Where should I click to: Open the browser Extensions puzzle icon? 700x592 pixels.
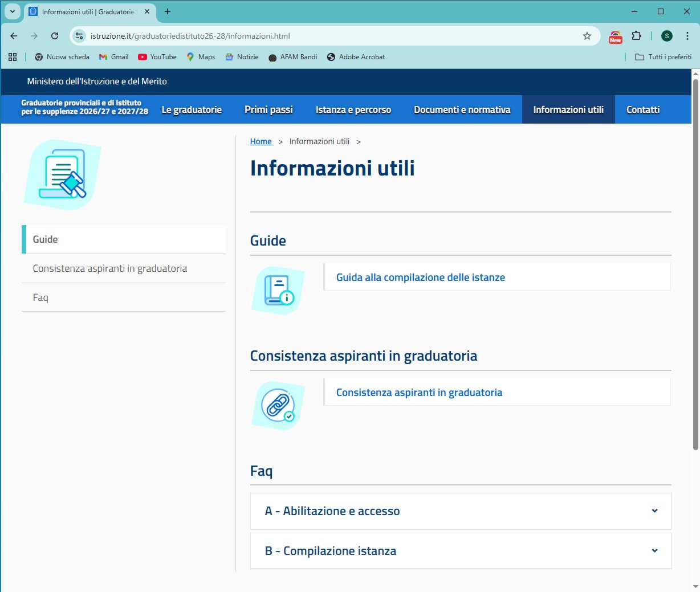click(x=637, y=36)
